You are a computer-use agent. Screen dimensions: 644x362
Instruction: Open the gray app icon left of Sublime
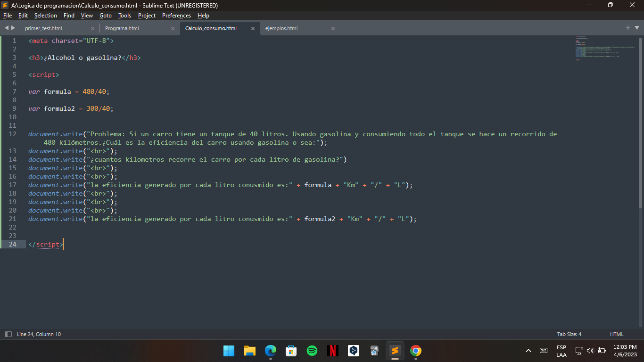click(x=374, y=351)
